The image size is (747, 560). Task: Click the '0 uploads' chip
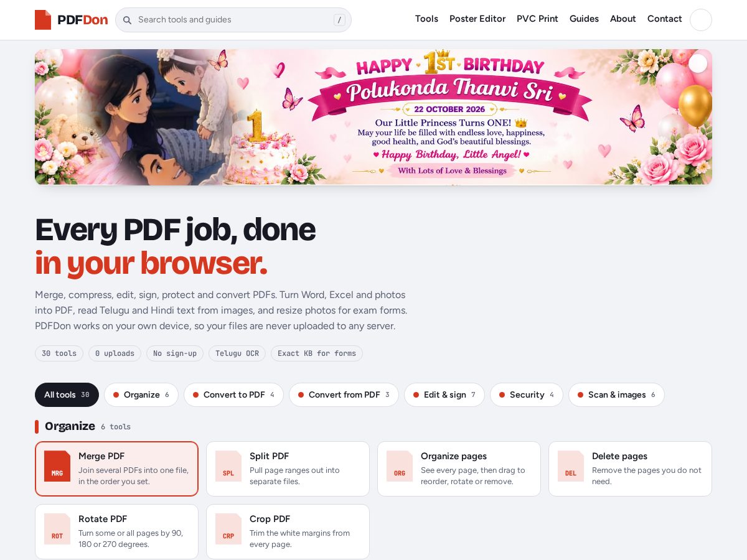pyautogui.click(x=115, y=353)
